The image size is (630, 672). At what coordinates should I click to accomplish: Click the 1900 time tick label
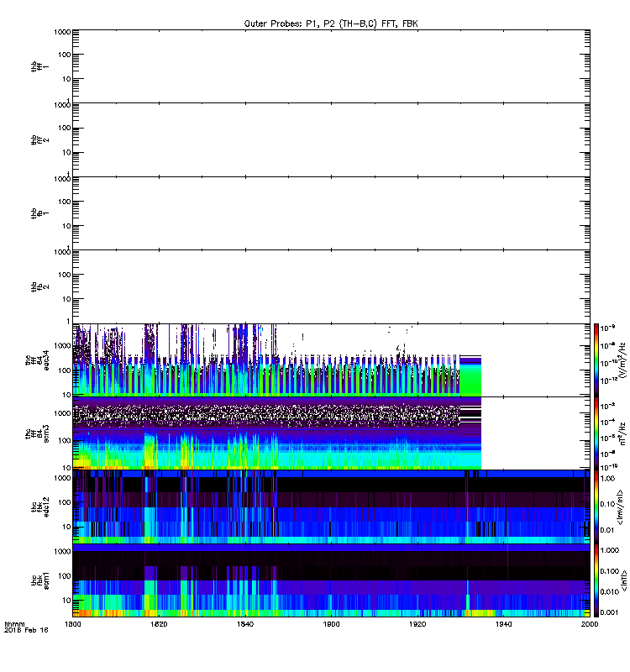coord(331,624)
